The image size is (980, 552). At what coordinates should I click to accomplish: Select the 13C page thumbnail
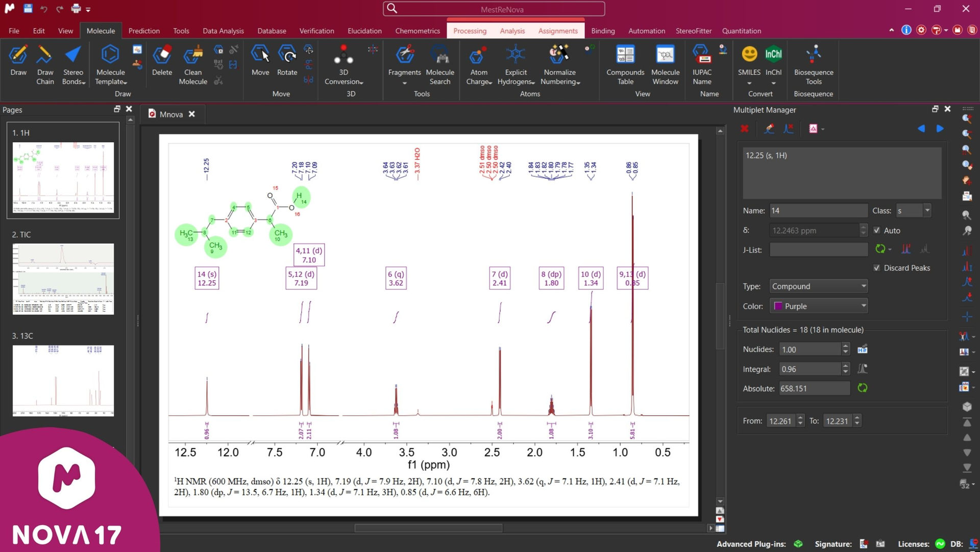(63, 380)
